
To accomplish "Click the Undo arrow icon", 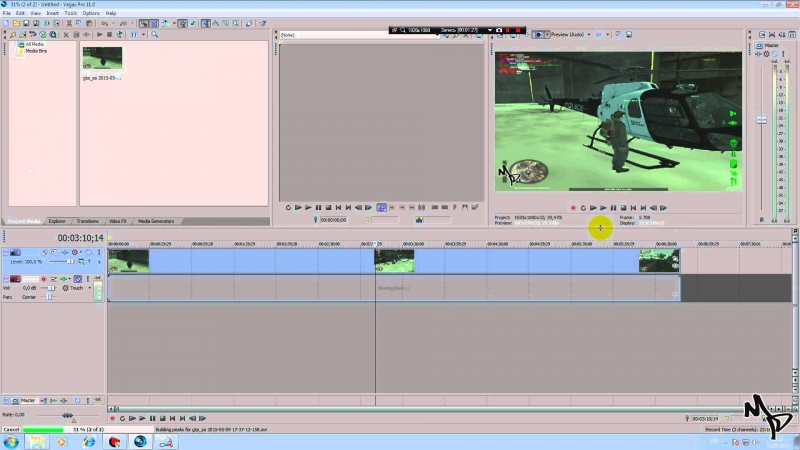I will pos(104,23).
